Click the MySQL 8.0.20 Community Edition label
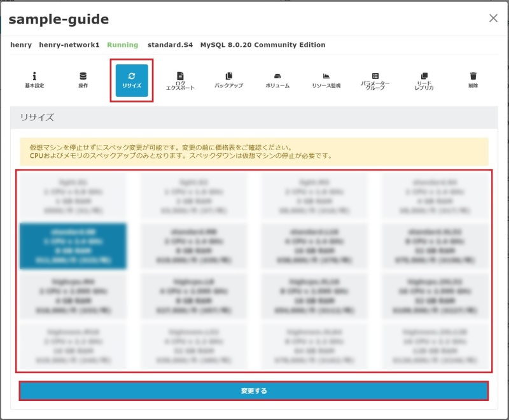The width and height of the screenshot is (509, 420). click(262, 45)
